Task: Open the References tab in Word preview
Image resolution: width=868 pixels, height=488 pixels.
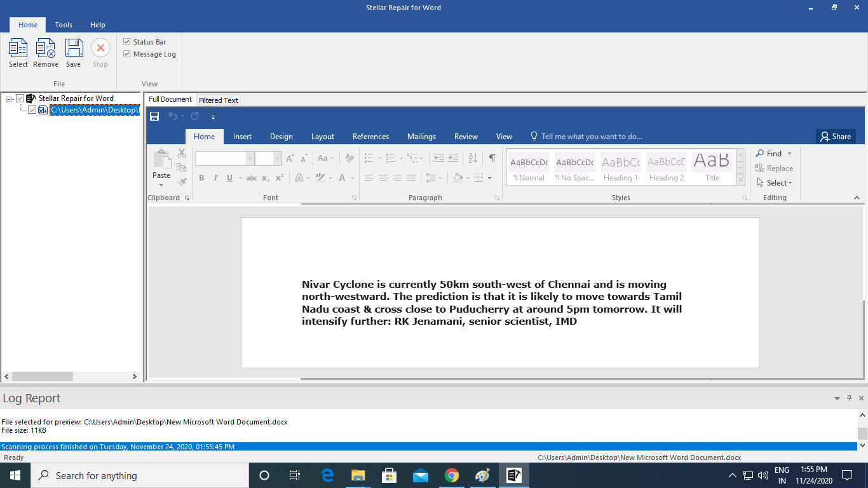Action: [x=370, y=137]
